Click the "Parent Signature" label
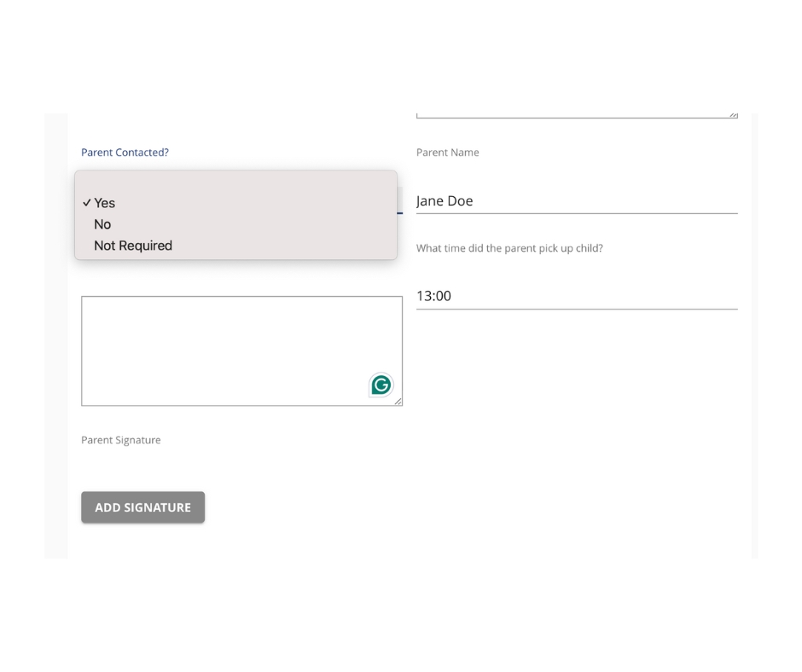 tap(120, 440)
